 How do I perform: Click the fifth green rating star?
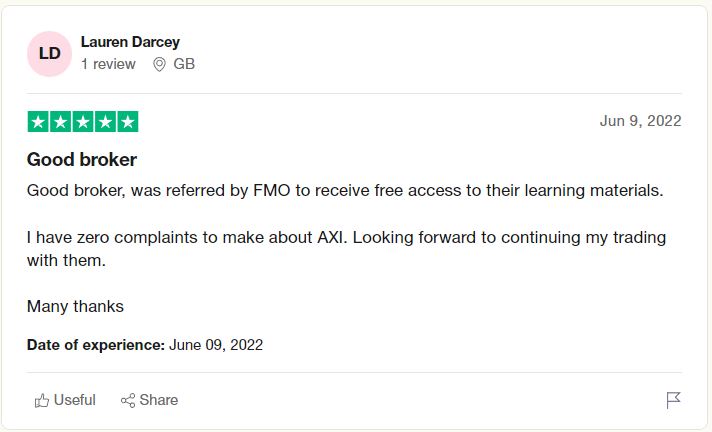(x=127, y=122)
